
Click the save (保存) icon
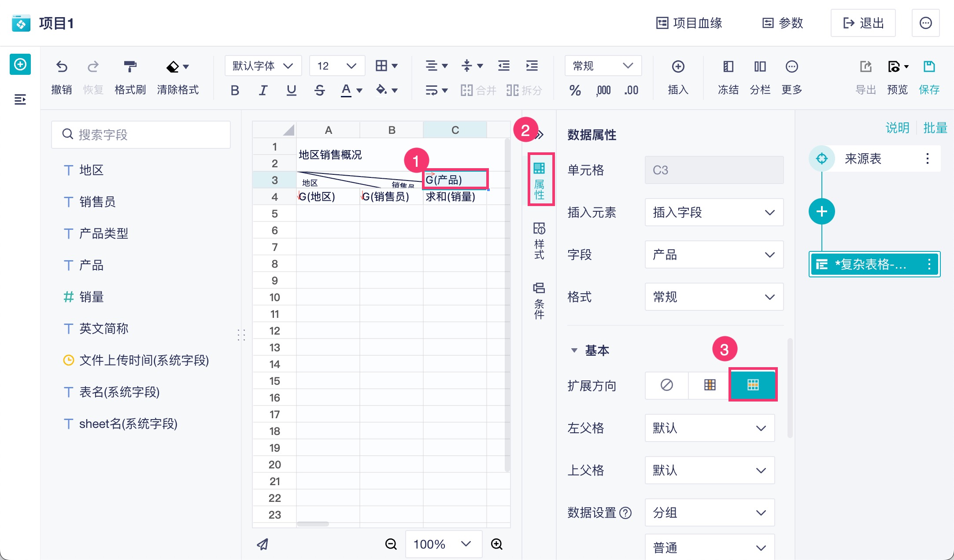click(929, 67)
